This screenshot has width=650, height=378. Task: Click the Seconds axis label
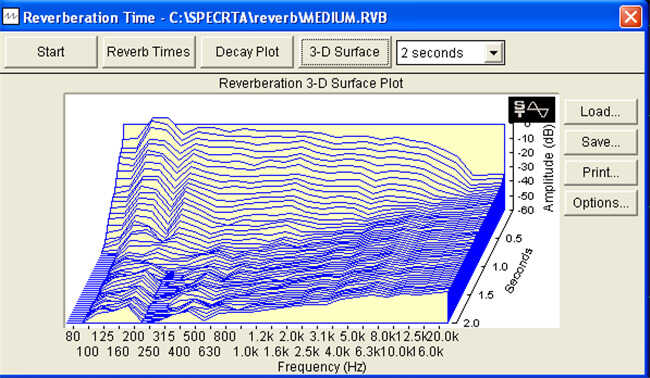click(518, 271)
